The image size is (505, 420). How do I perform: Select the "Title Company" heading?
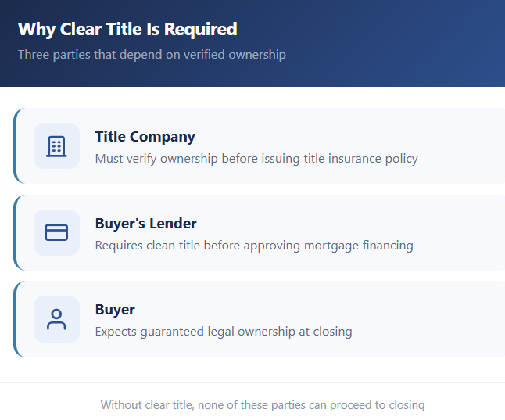[145, 136]
